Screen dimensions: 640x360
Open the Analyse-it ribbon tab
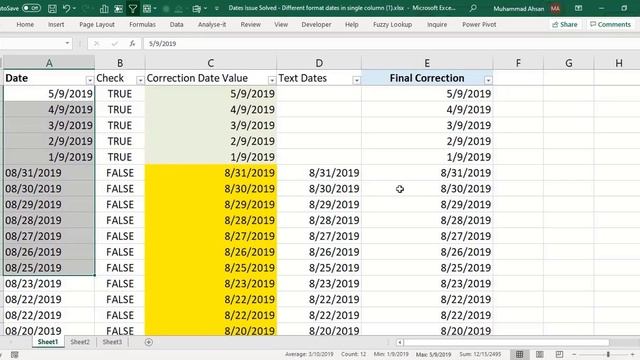(212, 24)
